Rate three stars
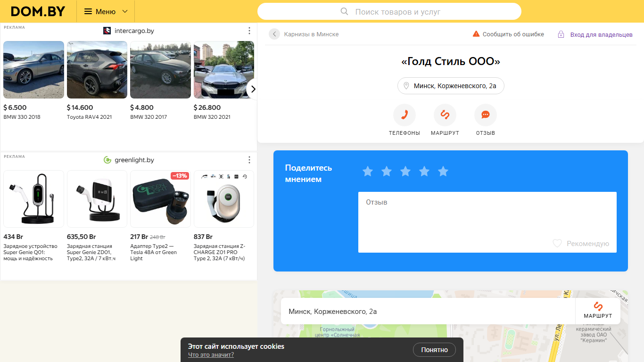 pos(405,172)
